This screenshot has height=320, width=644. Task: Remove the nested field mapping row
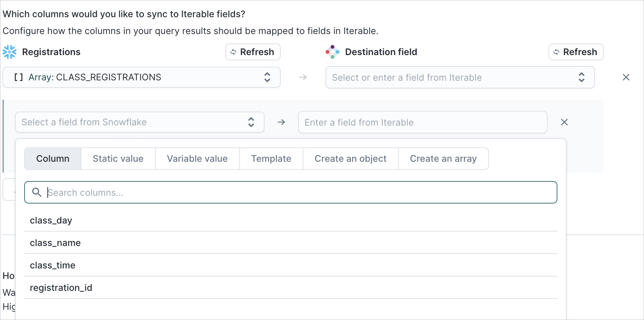(564, 122)
